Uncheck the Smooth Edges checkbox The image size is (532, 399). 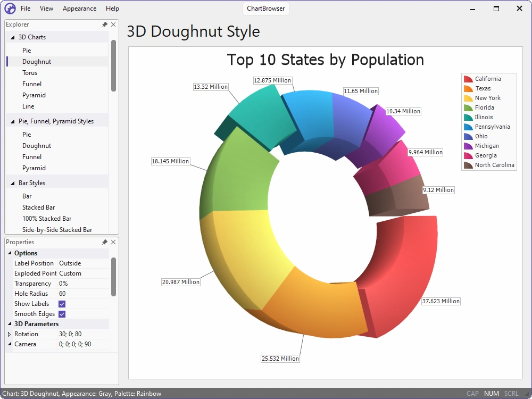coord(62,314)
